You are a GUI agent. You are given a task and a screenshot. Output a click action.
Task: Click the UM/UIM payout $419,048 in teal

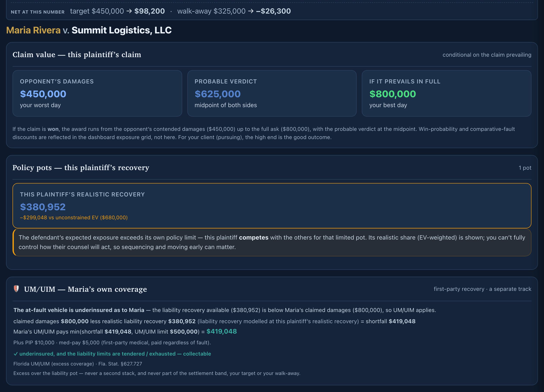[221, 331]
